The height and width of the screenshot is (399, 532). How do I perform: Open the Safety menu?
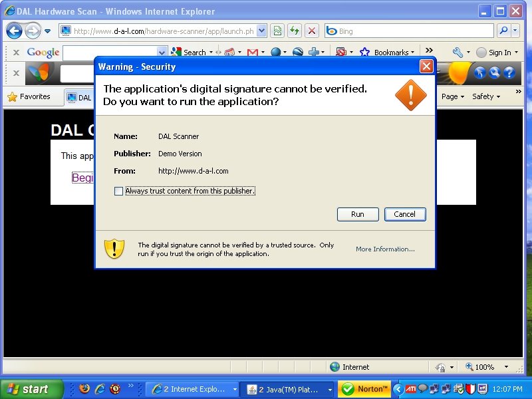(x=486, y=96)
